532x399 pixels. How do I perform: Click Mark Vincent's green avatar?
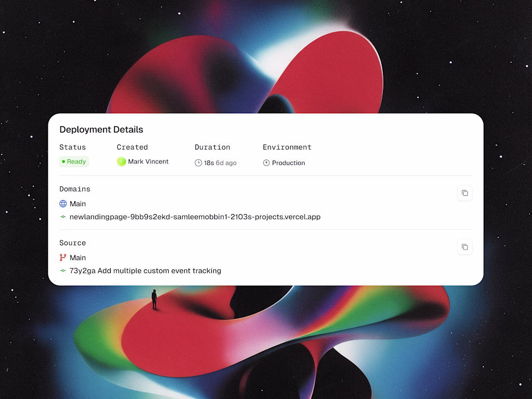click(121, 162)
